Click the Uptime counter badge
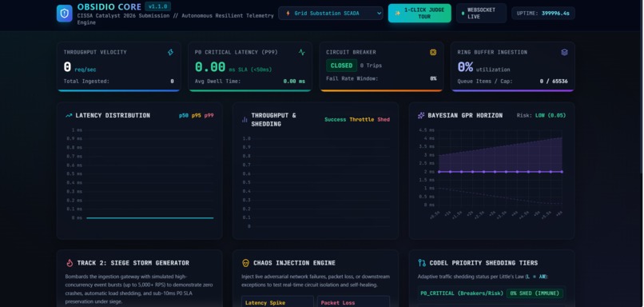The image size is (644, 307). click(543, 13)
